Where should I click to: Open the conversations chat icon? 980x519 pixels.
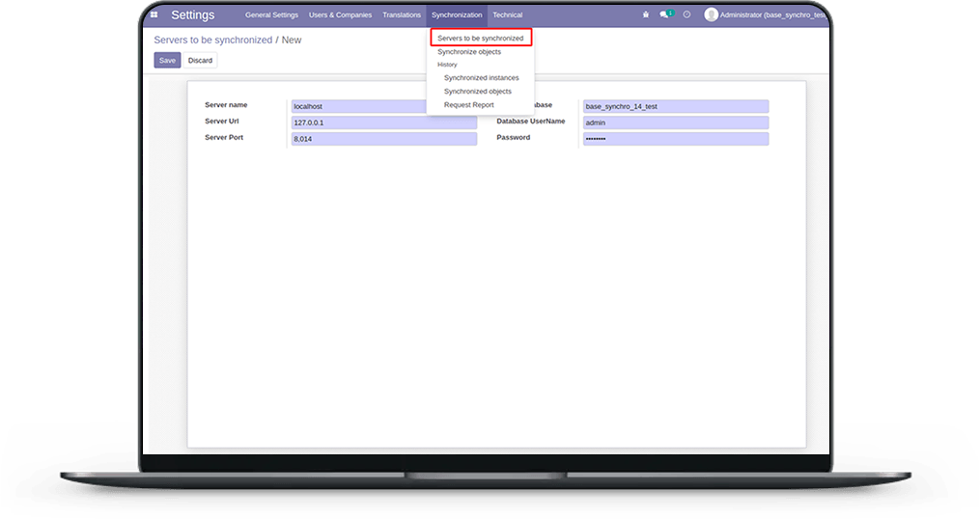[x=666, y=14]
